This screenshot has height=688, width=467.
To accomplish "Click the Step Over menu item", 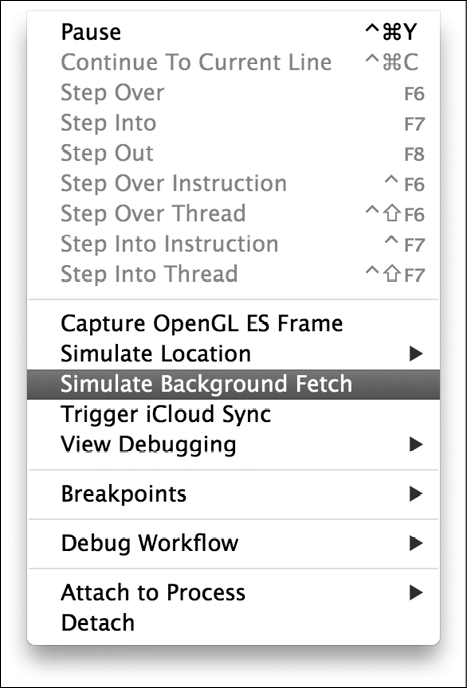I will coord(233,93).
